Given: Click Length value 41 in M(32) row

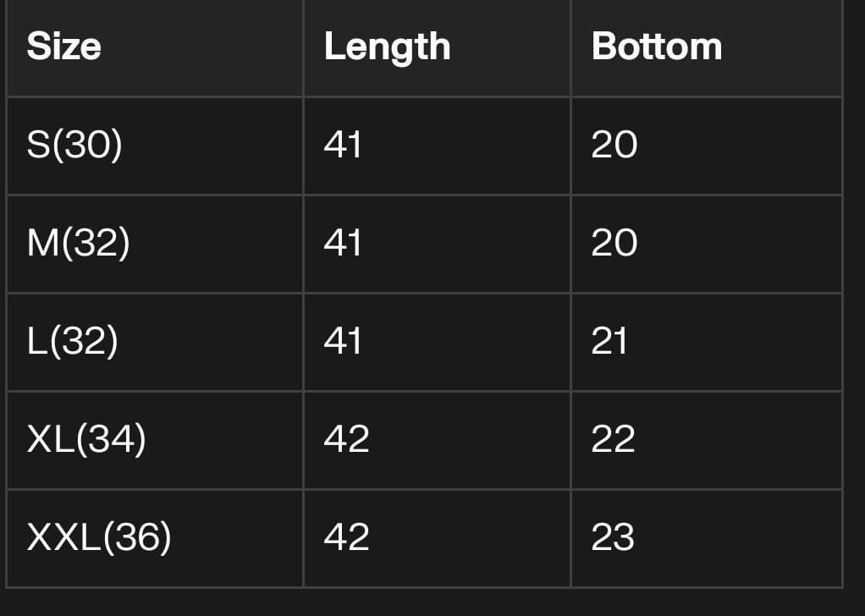Looking at the screenshot, I should click(x=343, y=243).
